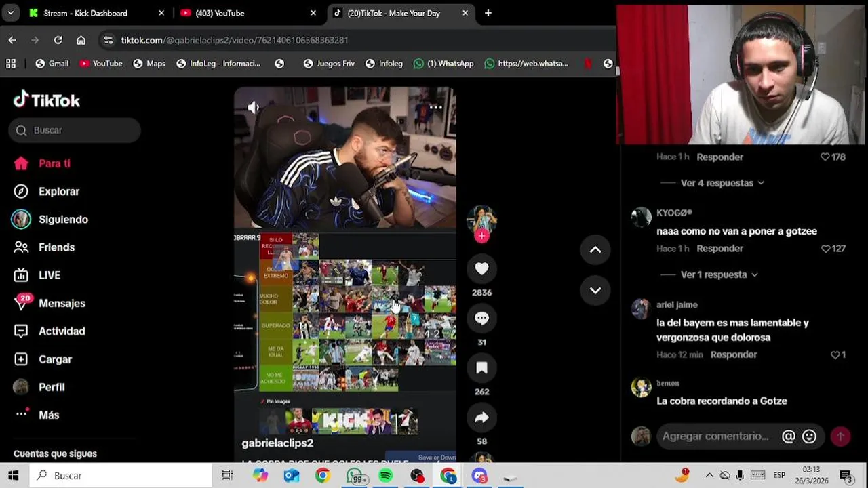Image resolution: width=868 pixels, height=488 pixels.
Task: Mute or unmute the video sound
Action: pyautogui.click(x=254, y=107)
